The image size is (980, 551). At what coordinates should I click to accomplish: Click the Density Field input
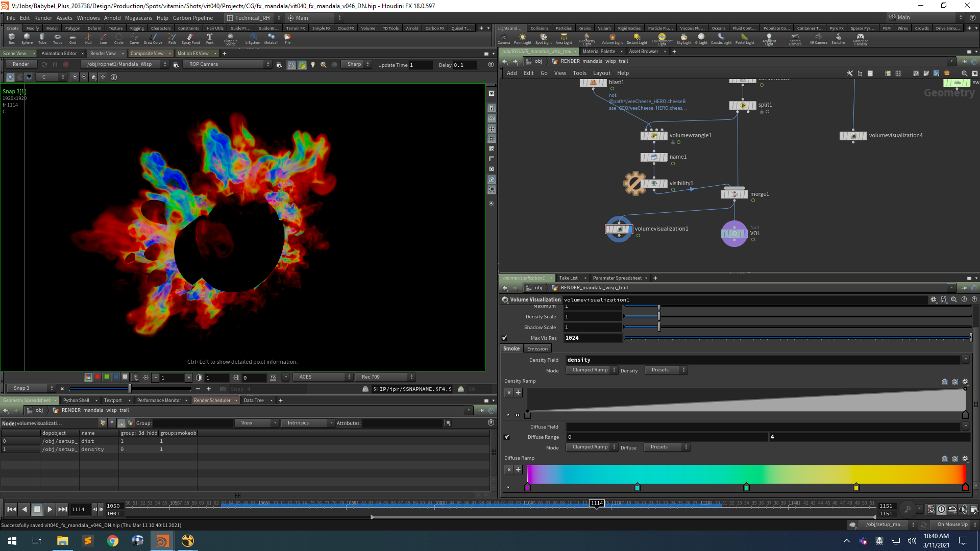(763, 360)
